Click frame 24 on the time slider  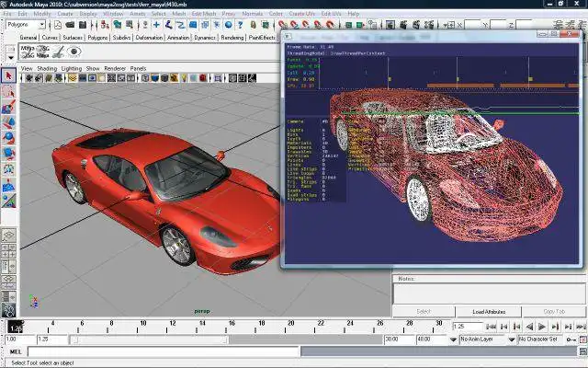pos(350,323)
